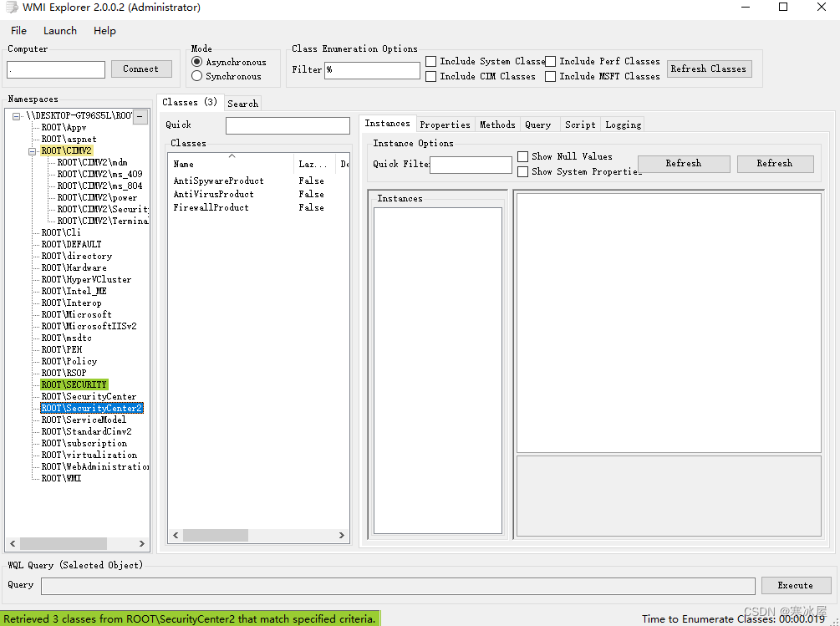Screen dimensions: 840x626
Task: Select ROOT\DEFAULT namespace
Action: (71, 244)
